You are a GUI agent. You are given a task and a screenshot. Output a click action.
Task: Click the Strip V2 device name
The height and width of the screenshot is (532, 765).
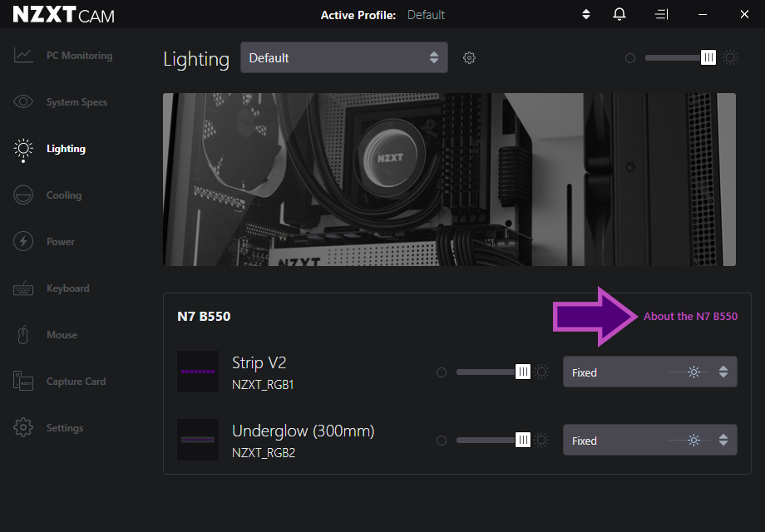(x=259, y=362)
